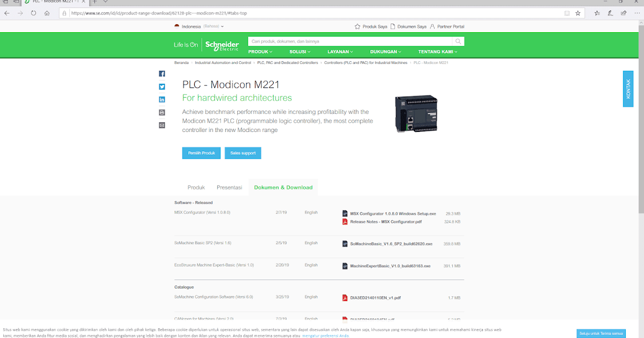
Task: Switch to the Presentasi tab
Action: tap(230, 187)
